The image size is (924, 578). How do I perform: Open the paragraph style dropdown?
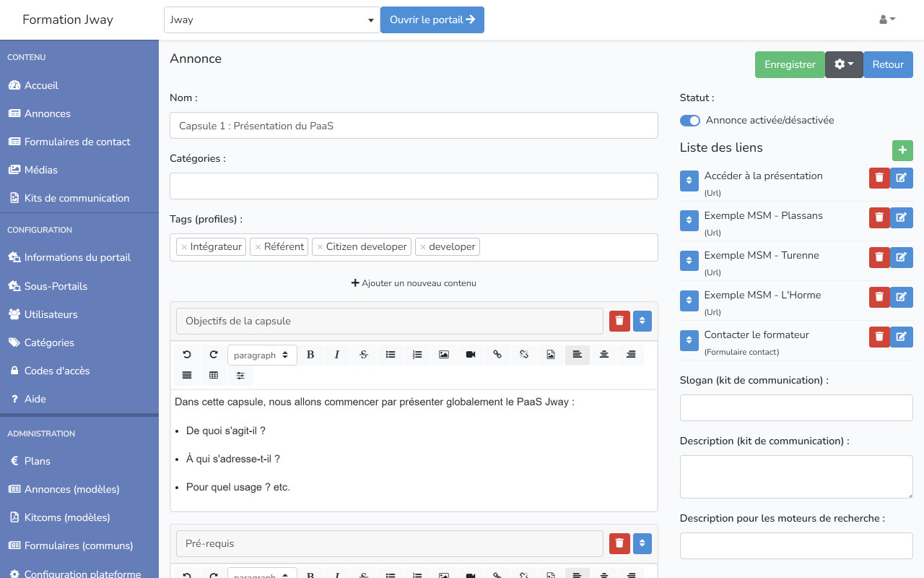(x=262, y=355)
